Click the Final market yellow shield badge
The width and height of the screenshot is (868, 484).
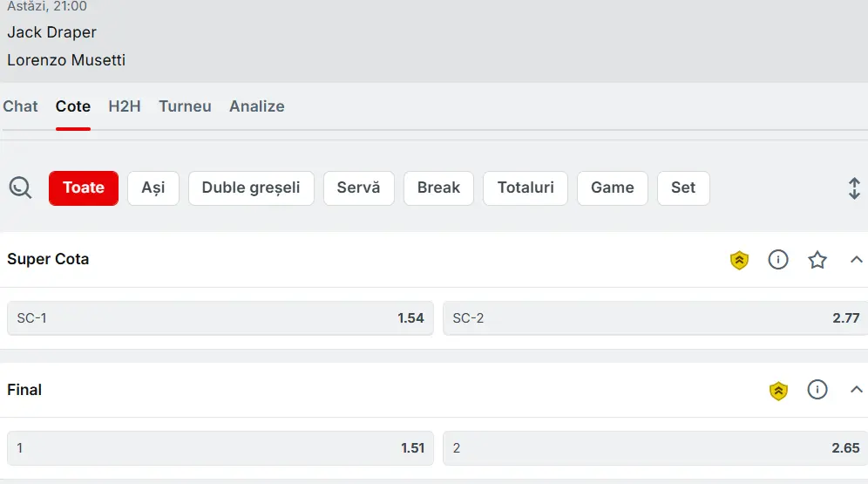[x=778, y=391]
